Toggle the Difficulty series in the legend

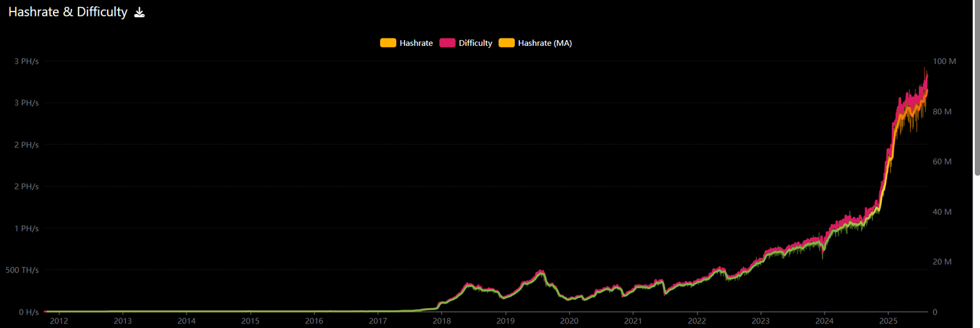475,43
